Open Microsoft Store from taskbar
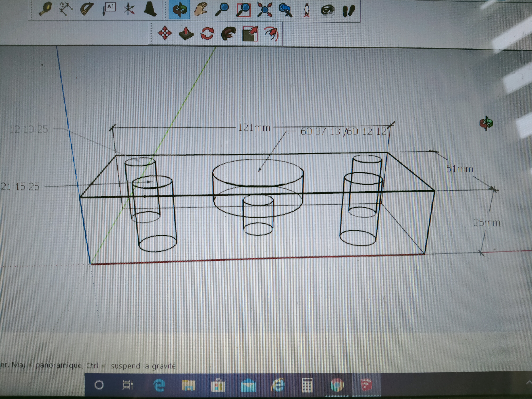Image resolution: width=532 pixels, height=399 pixels. click(x=218, y=385)
